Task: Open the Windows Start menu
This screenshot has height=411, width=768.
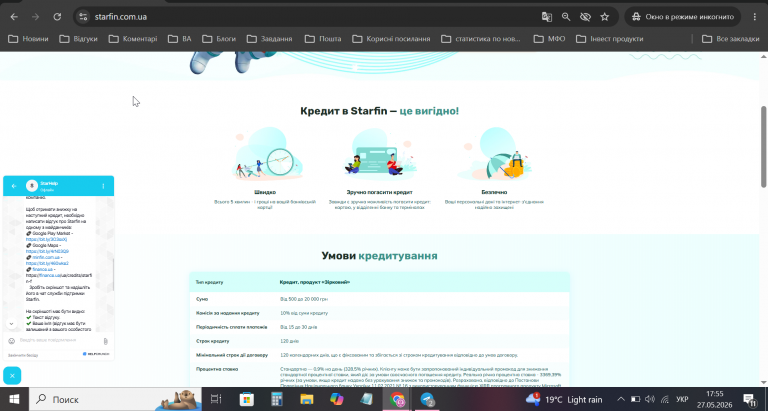Action: (14, 399)
